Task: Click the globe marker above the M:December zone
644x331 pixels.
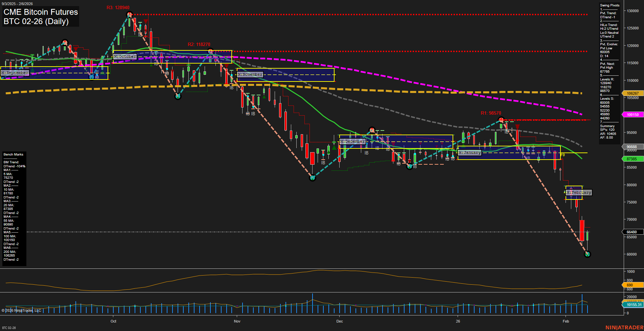Action: [372, 129]
